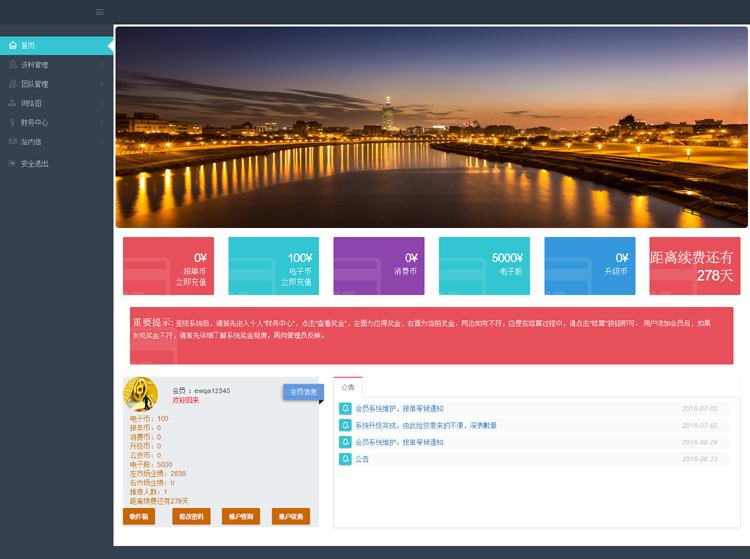Open the red 报单币 balance card
The image size is (750, 559).
click(167, 266)
